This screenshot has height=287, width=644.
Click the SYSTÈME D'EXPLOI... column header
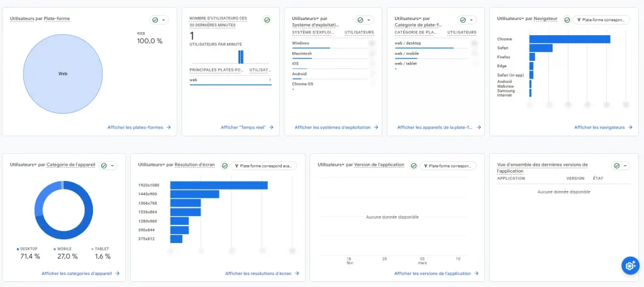coord(313,32)
